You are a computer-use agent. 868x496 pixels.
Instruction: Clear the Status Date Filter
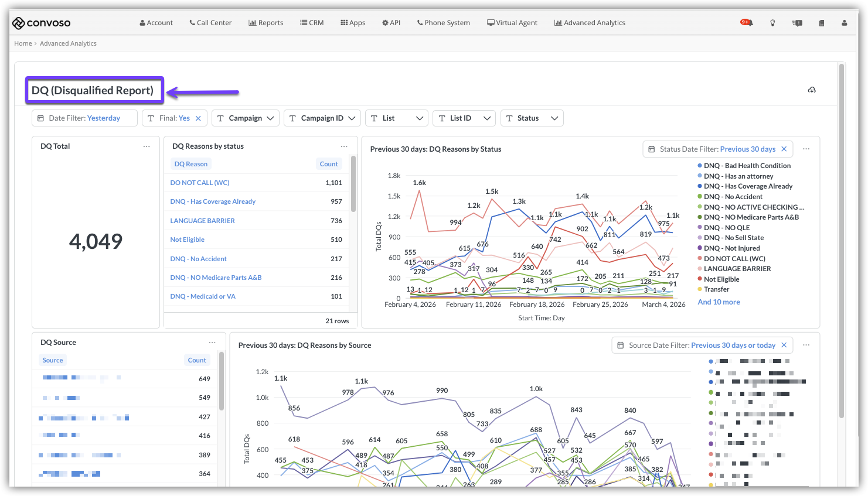click(x=784, y=149)
